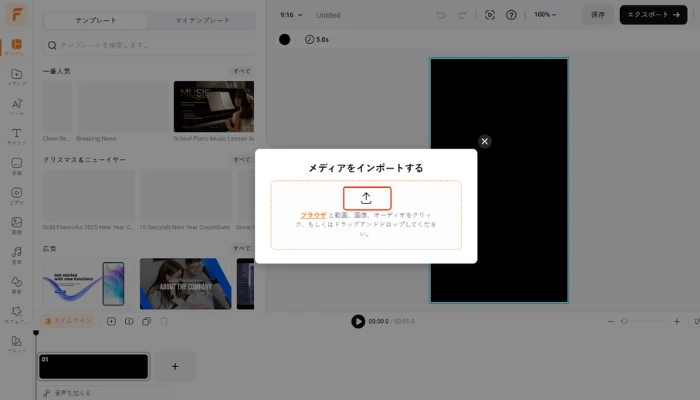
Task: Click the duplicate scene icon in timeline toolbar
Action: [146, 321]
